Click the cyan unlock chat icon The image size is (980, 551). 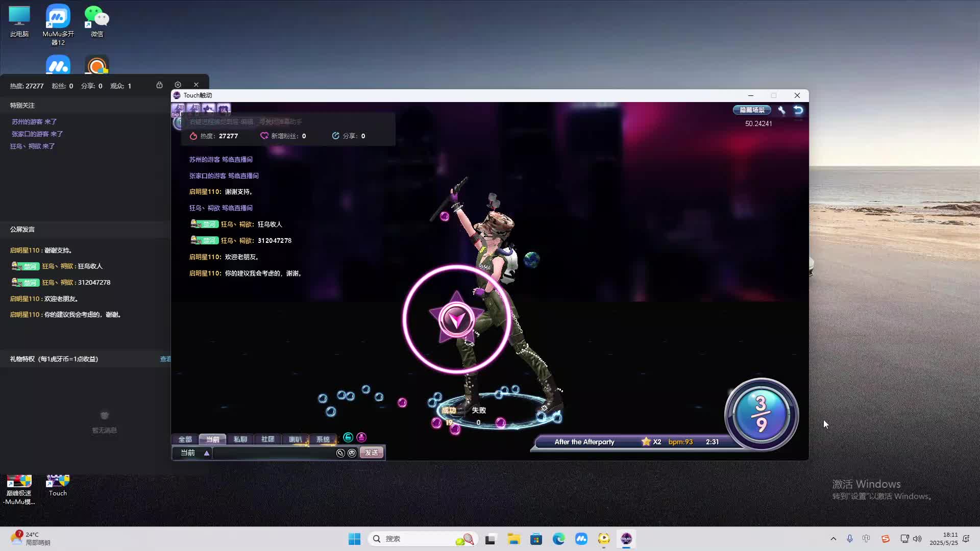(x=348, y=438)
